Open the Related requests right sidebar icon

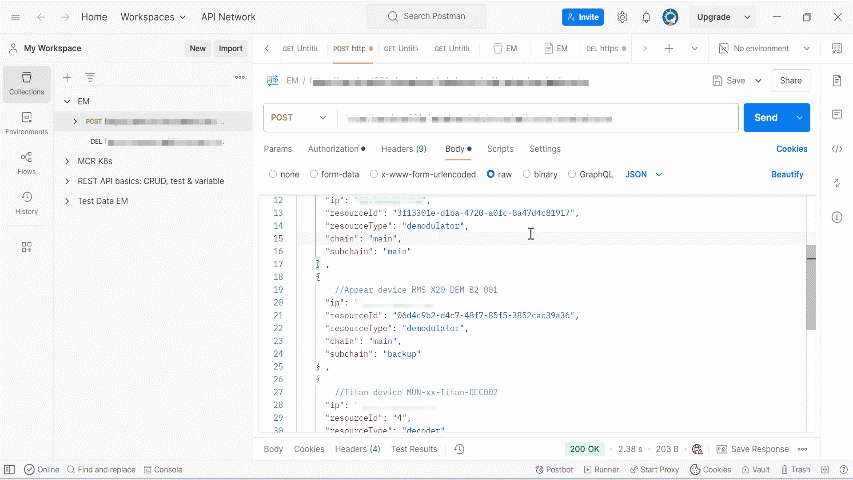837,183
